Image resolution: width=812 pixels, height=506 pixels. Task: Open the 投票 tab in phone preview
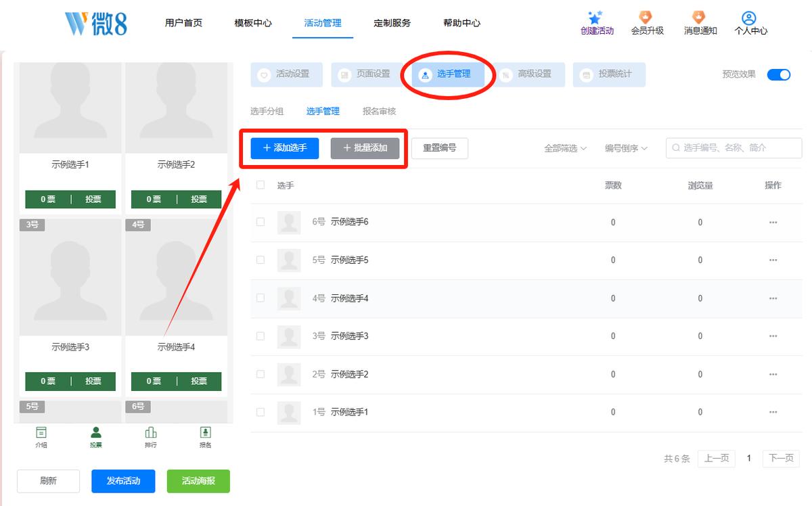pos(96,437)
